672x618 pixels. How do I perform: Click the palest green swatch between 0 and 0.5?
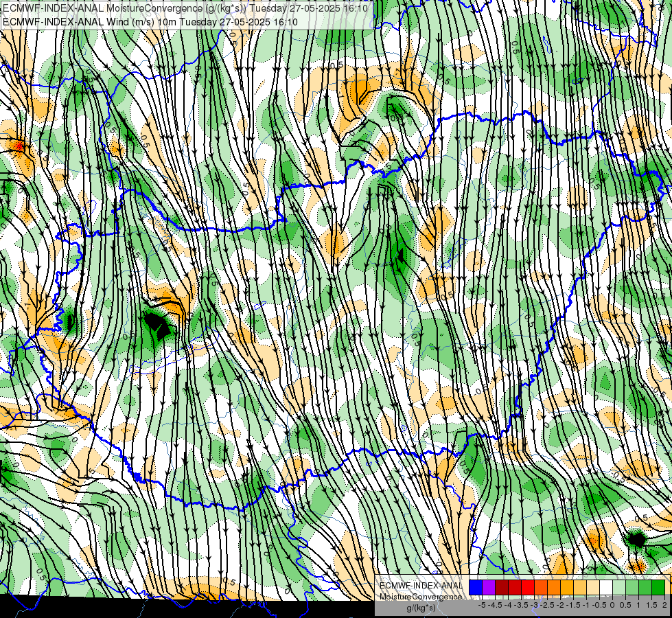click(619, 587)
